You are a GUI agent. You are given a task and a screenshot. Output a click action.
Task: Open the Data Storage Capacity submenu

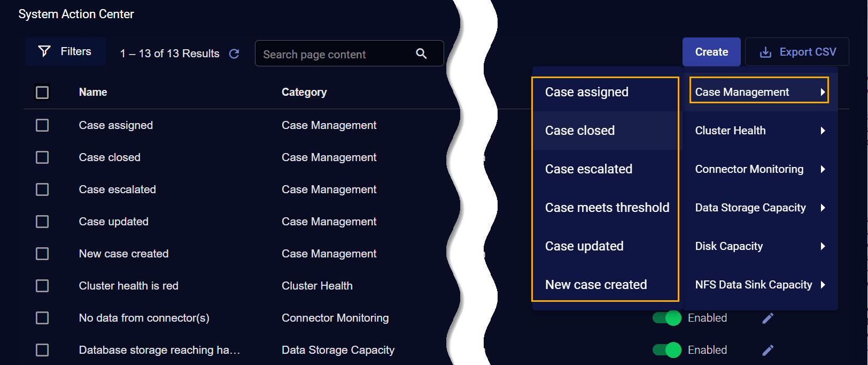759,208
